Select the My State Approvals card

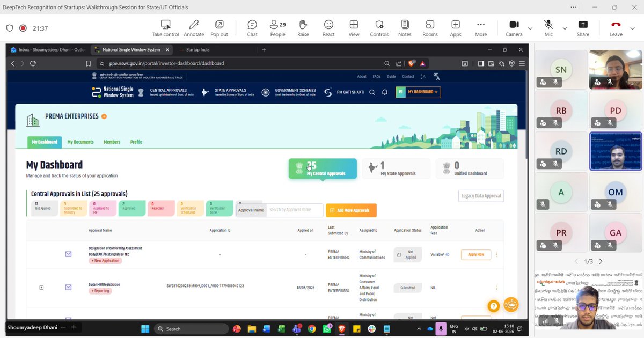[396, 169]
